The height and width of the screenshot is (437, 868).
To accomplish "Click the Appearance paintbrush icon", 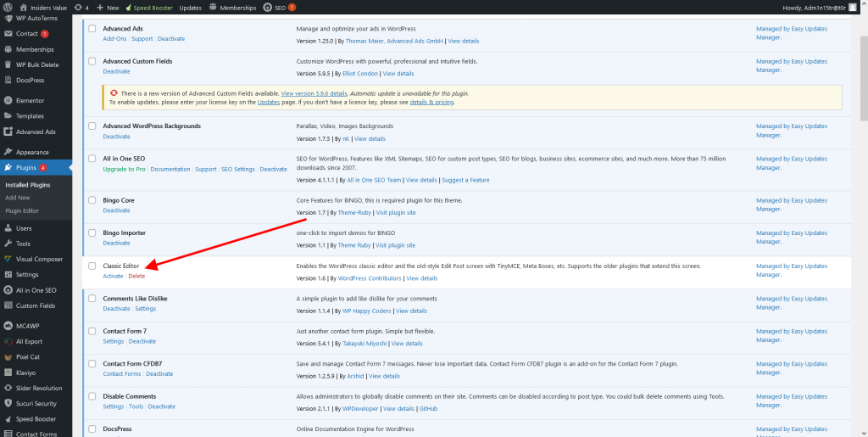I will click(8, 152).
